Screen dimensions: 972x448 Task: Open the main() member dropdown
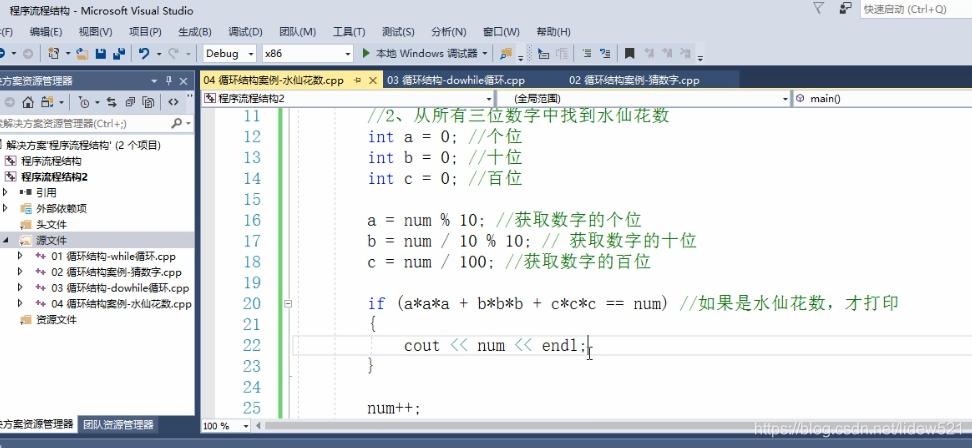(881, 99)
